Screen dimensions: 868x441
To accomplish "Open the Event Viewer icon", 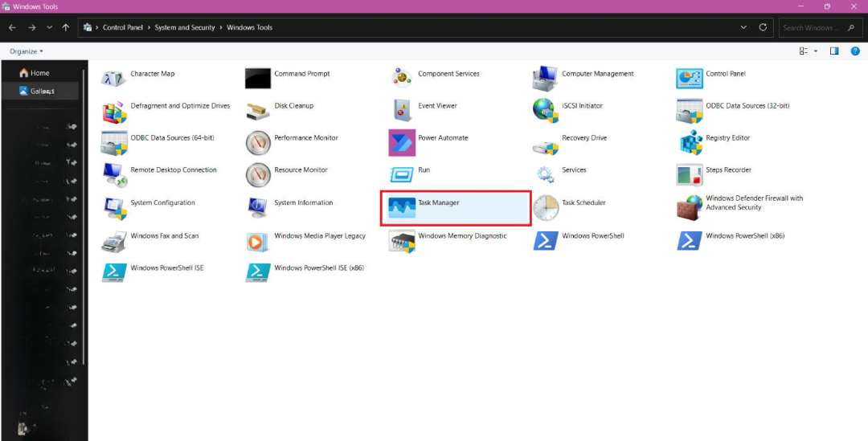I will click(x=402, y=111).
